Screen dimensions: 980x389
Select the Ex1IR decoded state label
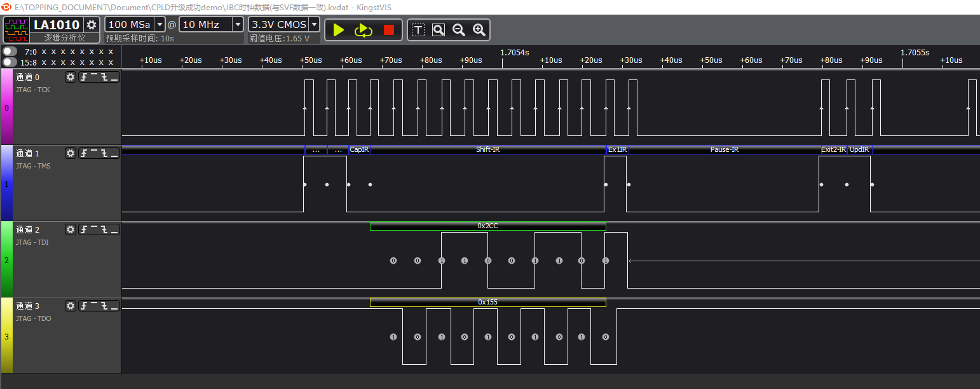pyautogui.click(x=617, y=150)
